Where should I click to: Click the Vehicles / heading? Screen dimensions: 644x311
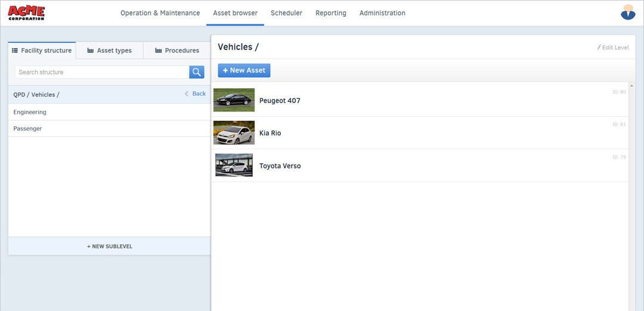click(x=238, y=47)
